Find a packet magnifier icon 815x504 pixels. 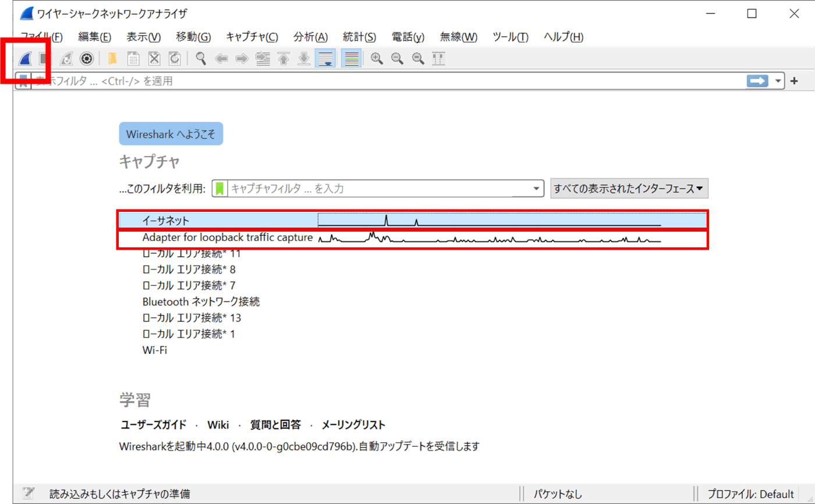click(x=201, y=58)
